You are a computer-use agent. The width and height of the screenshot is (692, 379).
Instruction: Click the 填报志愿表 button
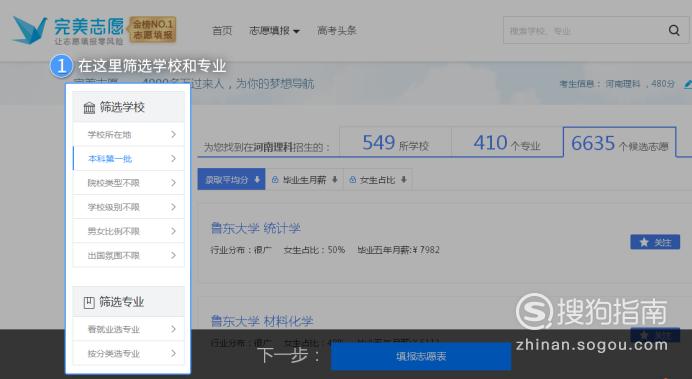coord(421,356)
